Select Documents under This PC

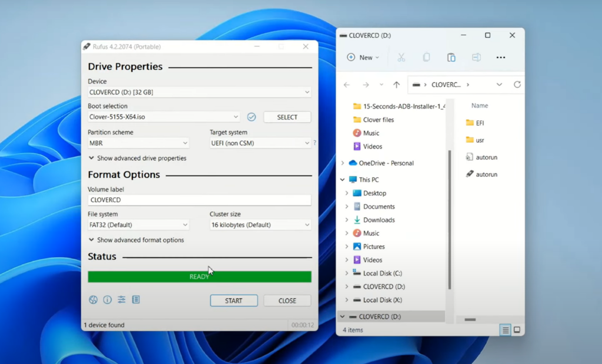[379, 206]
